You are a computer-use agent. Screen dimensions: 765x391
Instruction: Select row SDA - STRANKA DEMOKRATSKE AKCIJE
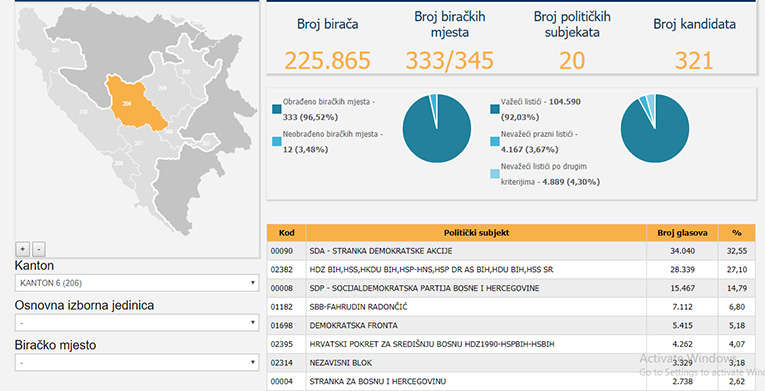click(511, 251)
